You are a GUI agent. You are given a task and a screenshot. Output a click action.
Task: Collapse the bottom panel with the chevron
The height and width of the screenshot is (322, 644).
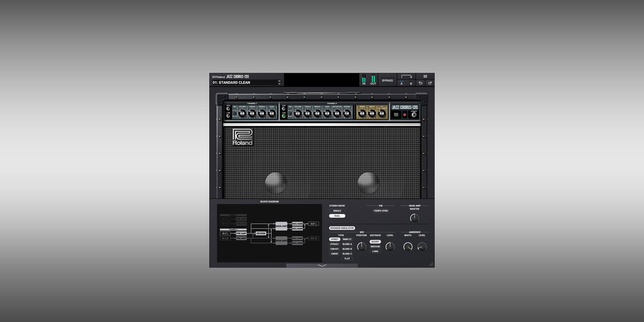point(322,266)
